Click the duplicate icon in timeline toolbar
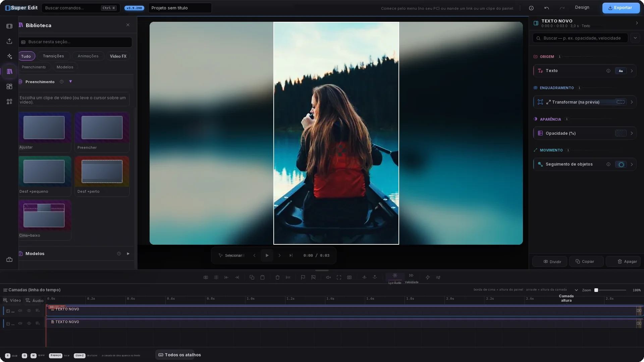644x362 pixels. 252,278
